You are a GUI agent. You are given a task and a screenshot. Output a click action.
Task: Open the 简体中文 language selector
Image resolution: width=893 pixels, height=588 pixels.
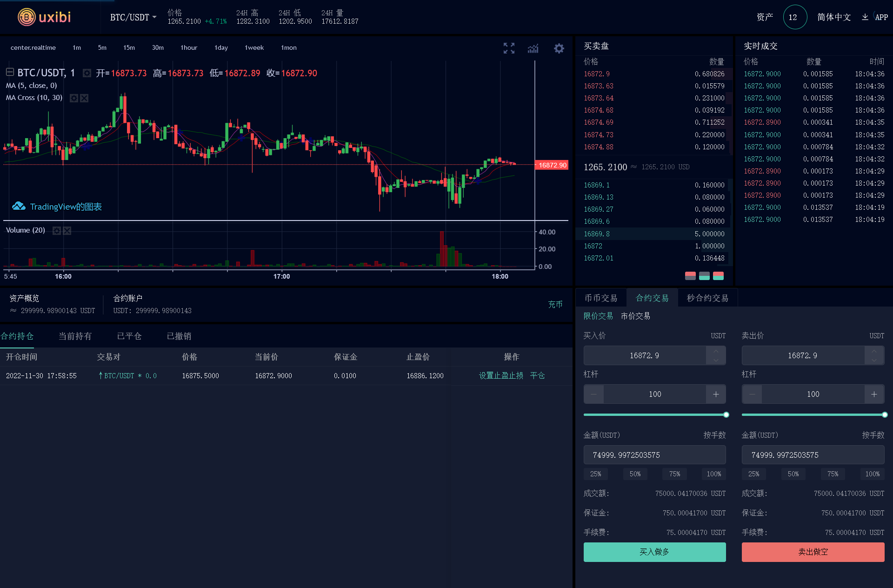[x=833, y=17]
